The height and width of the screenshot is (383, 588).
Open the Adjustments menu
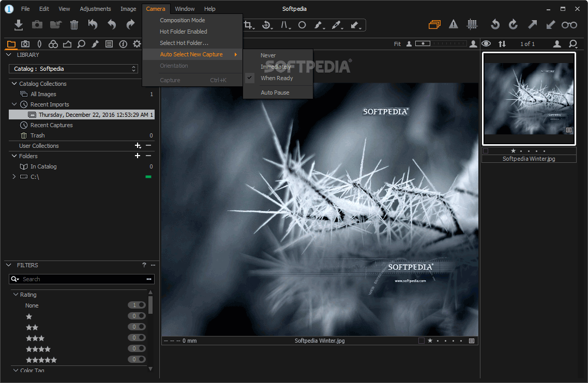95,9
